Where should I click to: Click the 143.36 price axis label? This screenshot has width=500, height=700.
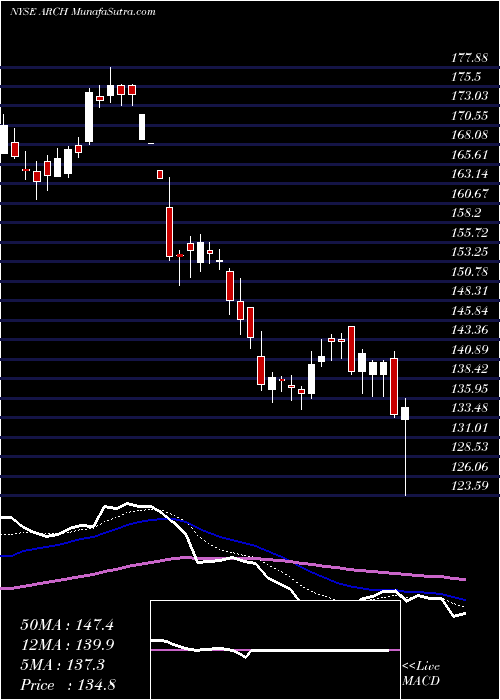(x=471, y=329)
